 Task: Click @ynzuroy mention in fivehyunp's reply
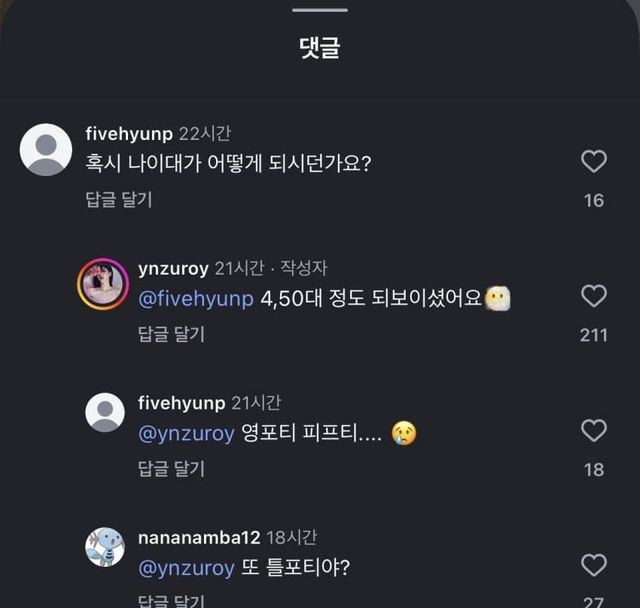[x=186, y=433]
